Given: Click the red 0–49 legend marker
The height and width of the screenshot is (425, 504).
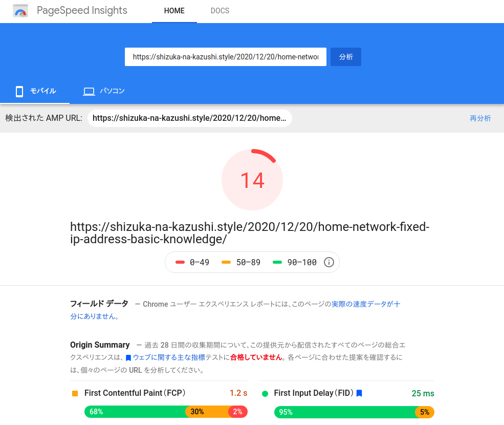Looking at the screenshot, I should click(x=180, y=262).
